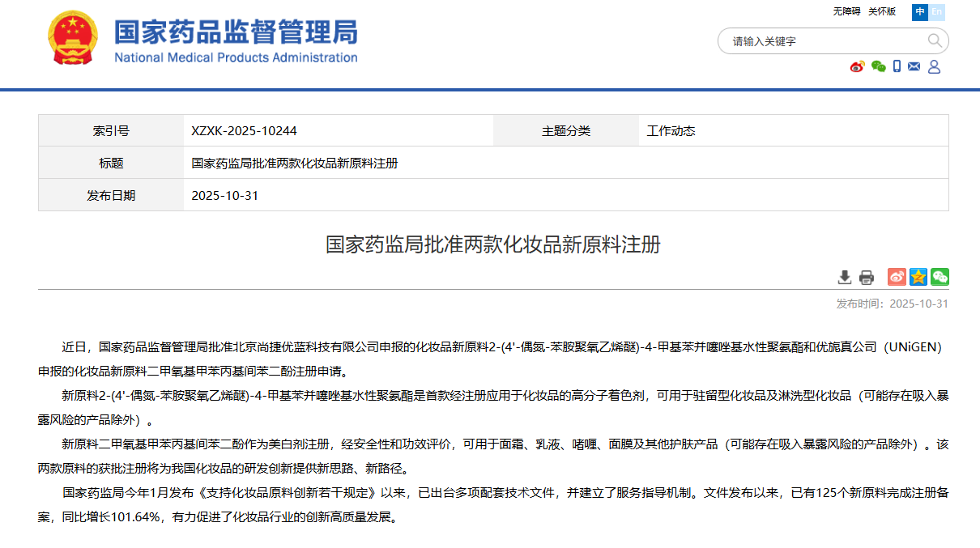Switch site language to Chinese
This screenshot has width=980, height=548.
(x=919, y=12)
